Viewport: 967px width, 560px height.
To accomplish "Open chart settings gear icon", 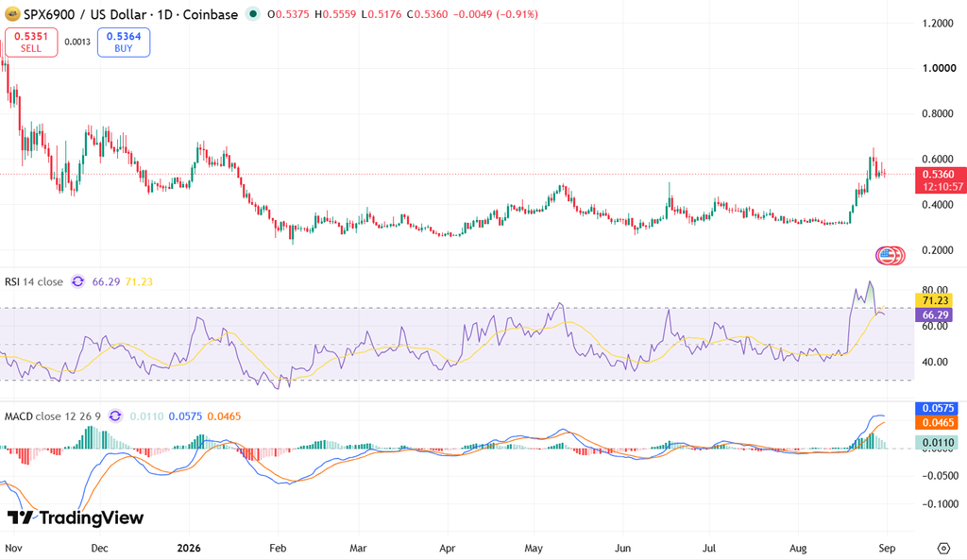I will tap(943, 549).
